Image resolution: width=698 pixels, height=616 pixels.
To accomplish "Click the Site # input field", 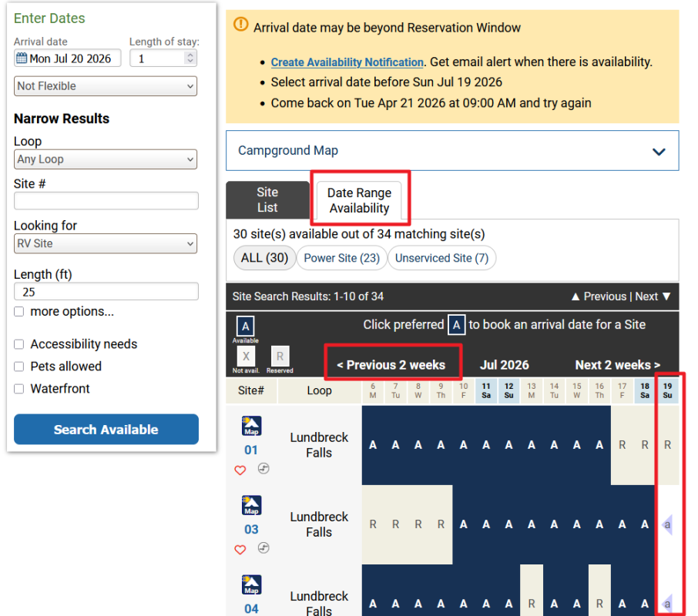I will coord(106,201).
